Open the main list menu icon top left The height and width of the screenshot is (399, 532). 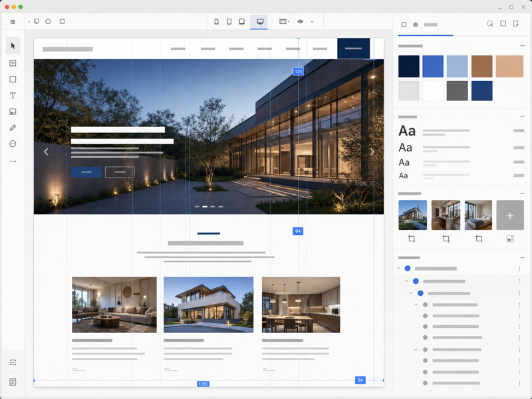pyautogui.click(x=13, y=22)
